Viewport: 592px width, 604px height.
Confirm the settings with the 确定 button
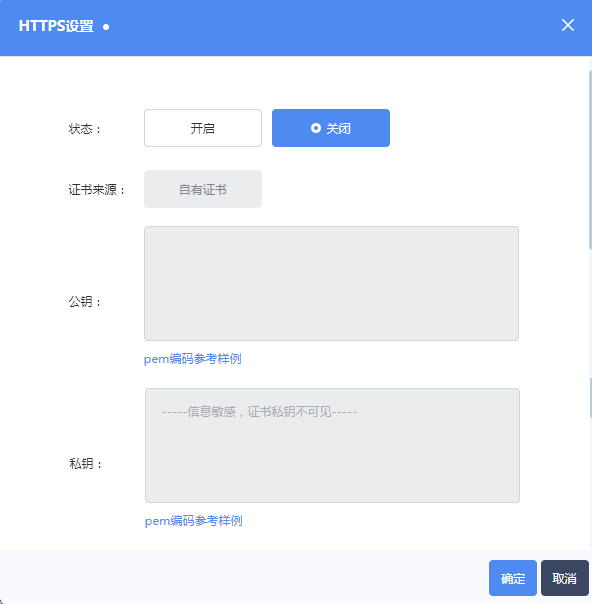pyautogui.click(x=513, y=578)
